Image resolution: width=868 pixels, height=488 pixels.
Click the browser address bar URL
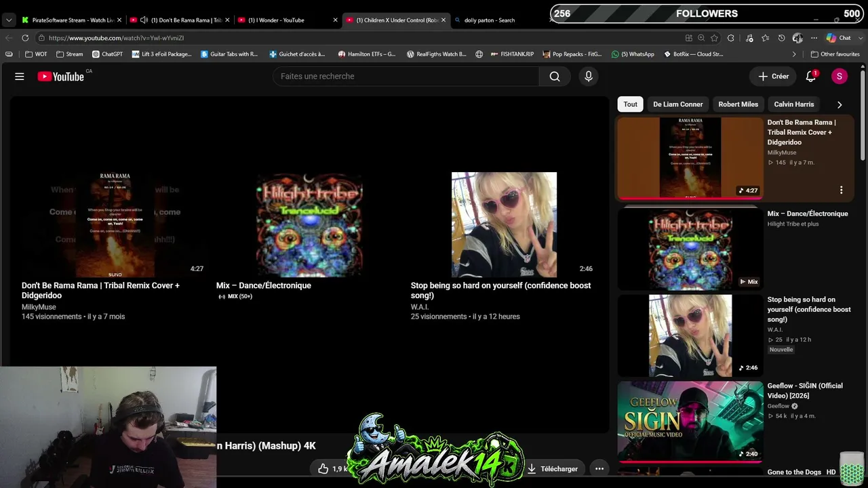click(116, 38)
